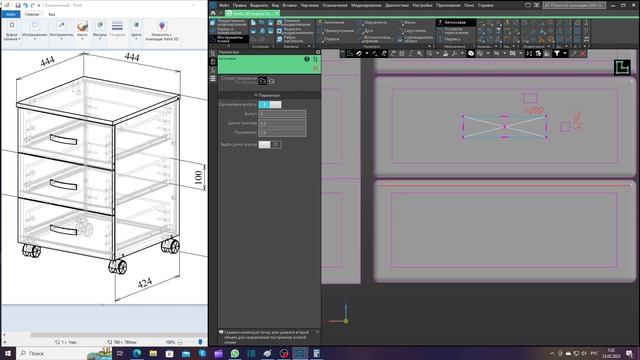This screenshot has height=360, width=640.
Task: Click Изменить с помощью Paint 3D button
Action: tap(162, 31)
